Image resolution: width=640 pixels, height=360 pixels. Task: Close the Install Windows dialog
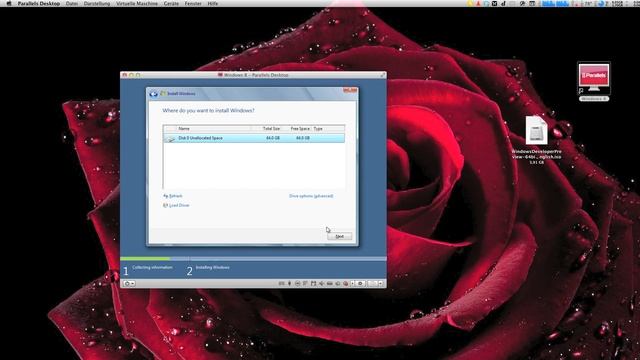pos(350,90)
